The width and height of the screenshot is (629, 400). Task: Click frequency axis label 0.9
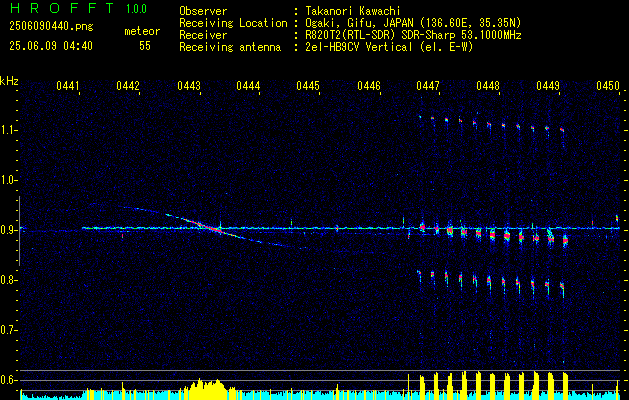tap(8, 230)
